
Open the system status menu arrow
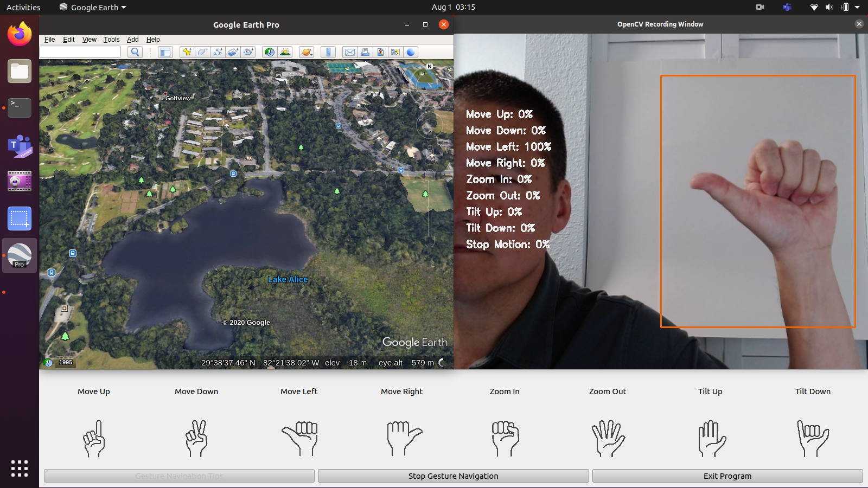pyautogui.click(x=857, y=7)
